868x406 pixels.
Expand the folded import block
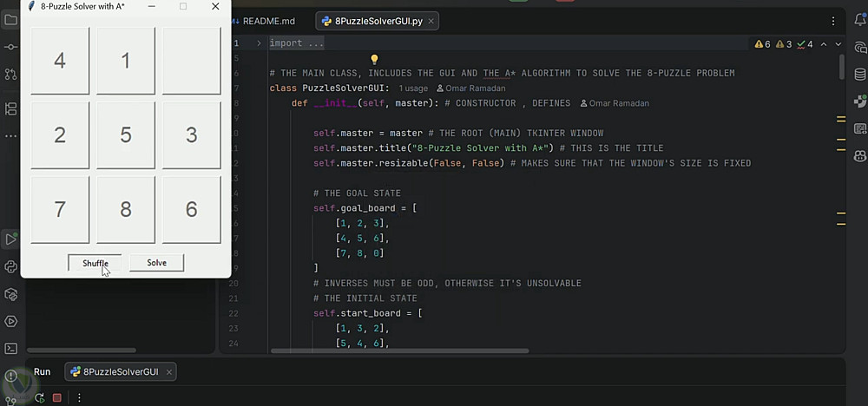pyautogui.click(x=259, y=43)
